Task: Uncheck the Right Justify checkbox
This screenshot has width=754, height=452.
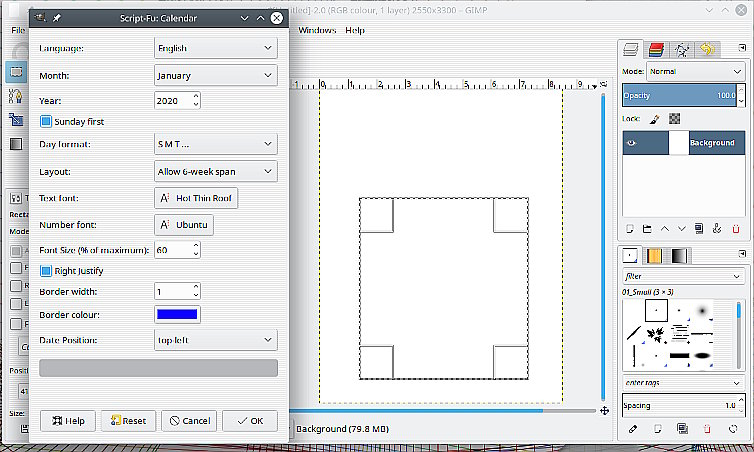Action: click(x=46, y=270)
